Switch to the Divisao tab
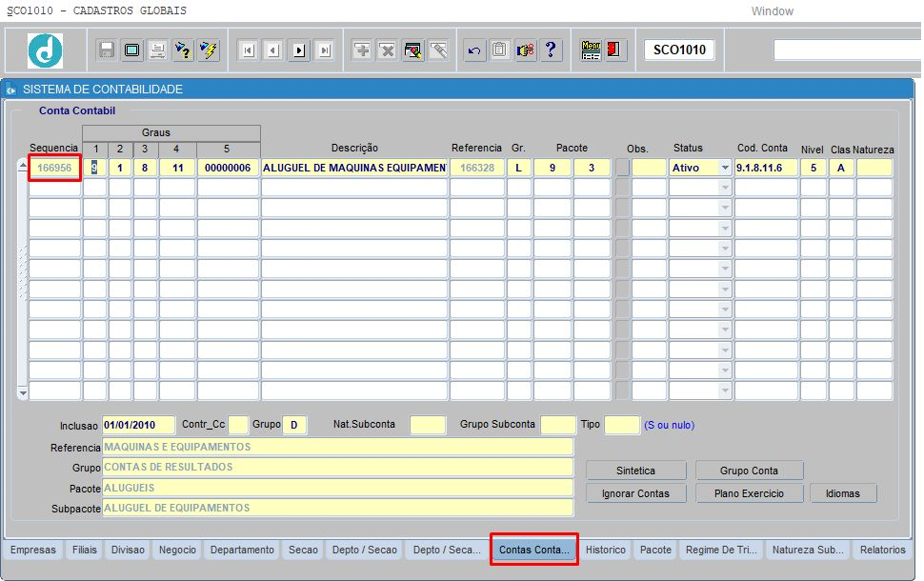The image size is (924, 581). tap(128, 550)
